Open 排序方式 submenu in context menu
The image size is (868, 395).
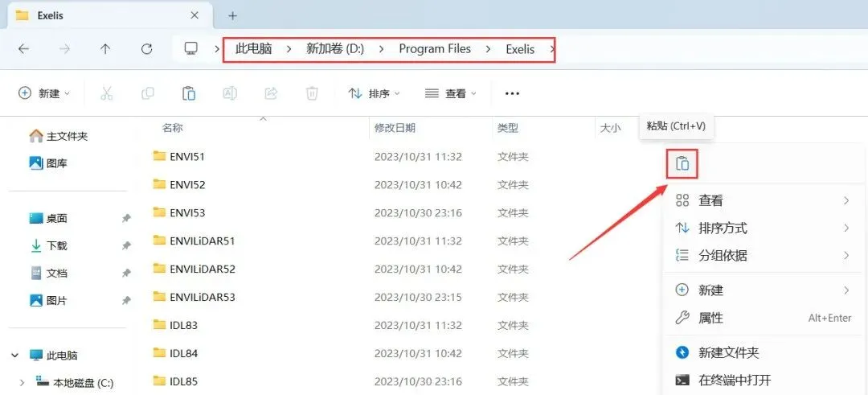pyautogui.click(x=764, y=228)
